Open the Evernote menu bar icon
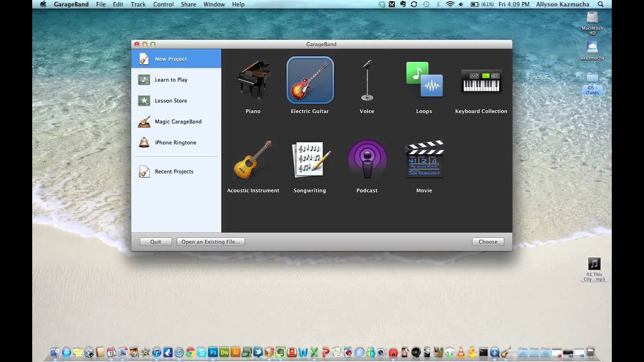The width and height of the screenshot is (644, 362). (x=403, y=4)
